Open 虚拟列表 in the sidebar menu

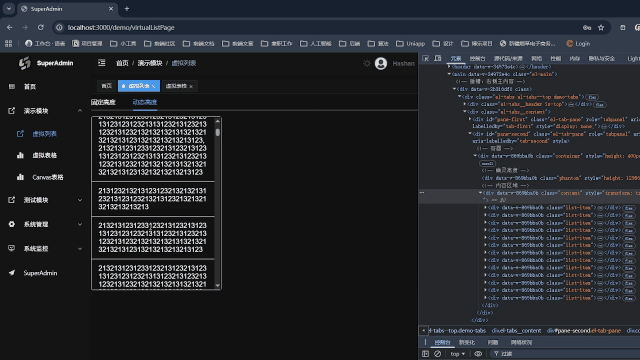coord(45,133)
